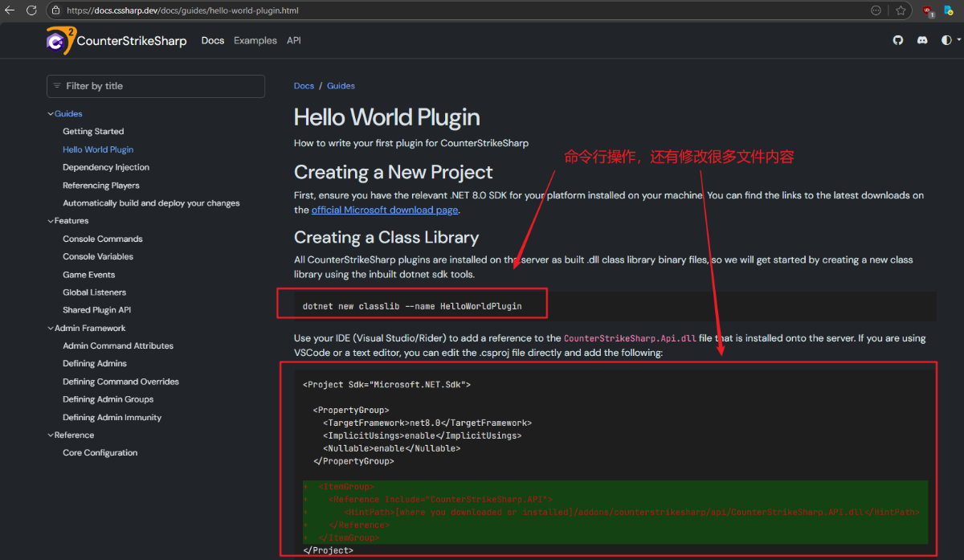This screenshot has height=560, width=964.
Task: Open the Shared Plugin API page
Action: pos(97,310)
